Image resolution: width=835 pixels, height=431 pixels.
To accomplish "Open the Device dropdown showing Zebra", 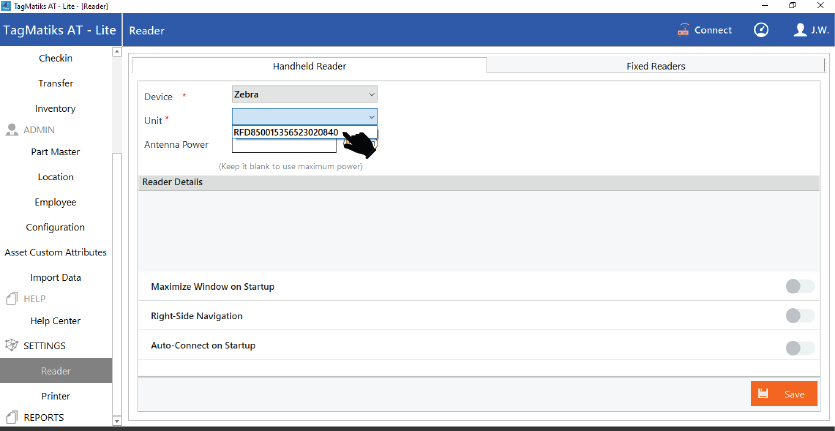I will (x=304, y=96).
